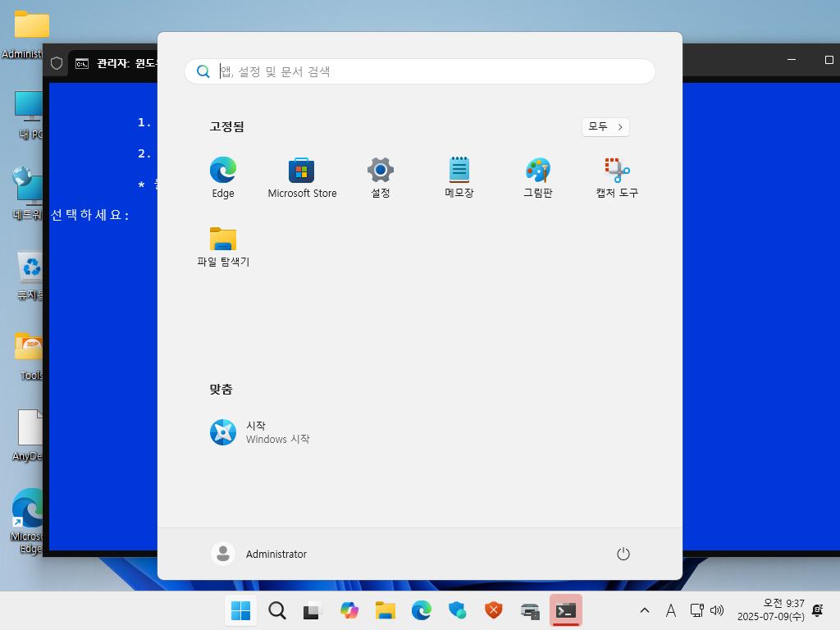The width and height of the screenshot is (840, 630).
Task: Select Microsoft Edge desktop shortcut
Action: point(25,521)
